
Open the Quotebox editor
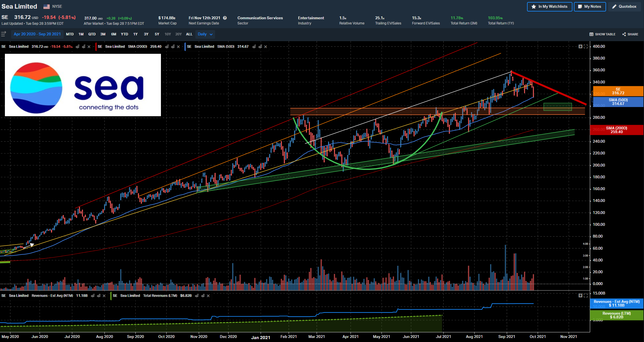tap(624, 7)
